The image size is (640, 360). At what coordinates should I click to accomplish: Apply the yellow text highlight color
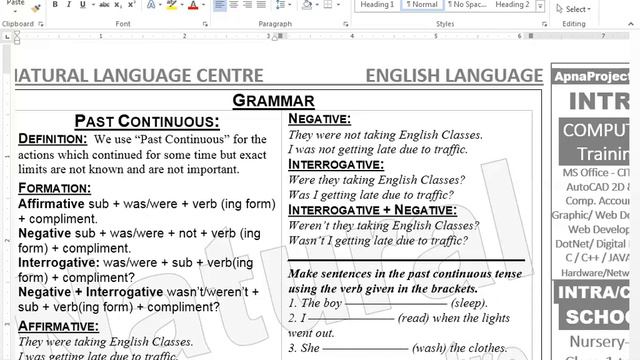172,4
